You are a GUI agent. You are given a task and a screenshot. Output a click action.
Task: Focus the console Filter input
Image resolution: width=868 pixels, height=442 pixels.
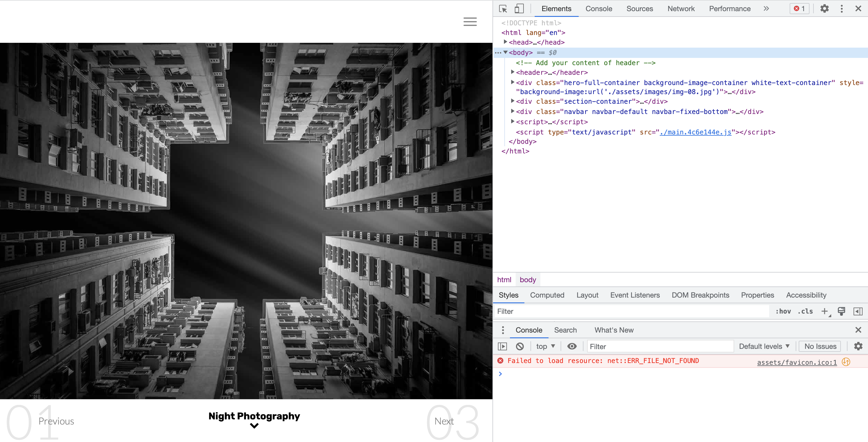[x=660, y=346]
